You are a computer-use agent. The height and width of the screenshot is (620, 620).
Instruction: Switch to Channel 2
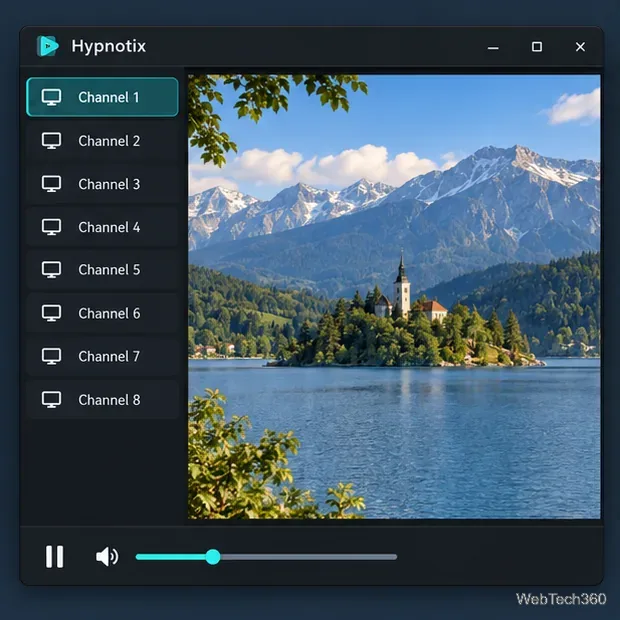click(102, 141)
